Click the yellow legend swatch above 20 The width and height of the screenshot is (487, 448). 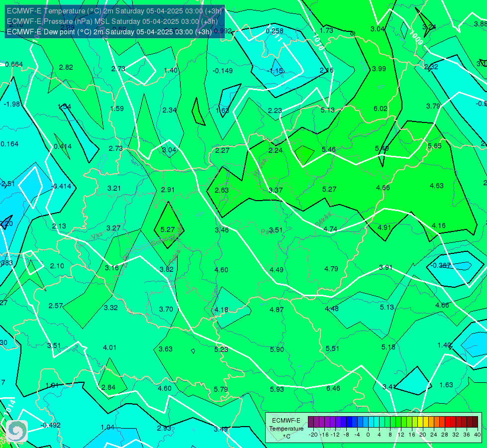point(420,422)
